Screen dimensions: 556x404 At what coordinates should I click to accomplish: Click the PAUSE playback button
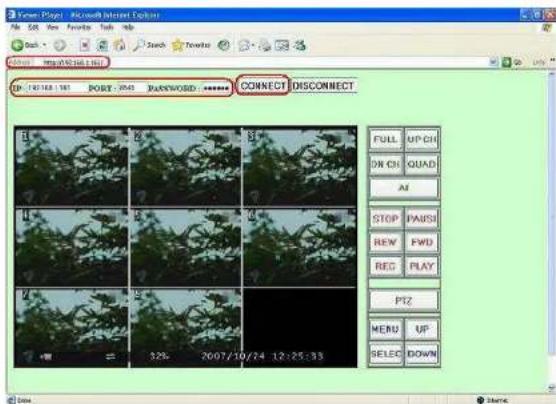(x=422, y=218)
